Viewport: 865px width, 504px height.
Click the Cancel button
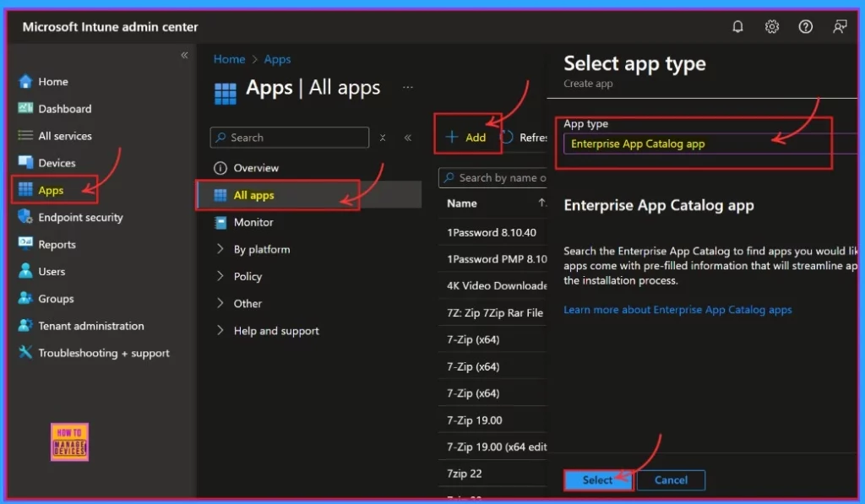[671, 480]
